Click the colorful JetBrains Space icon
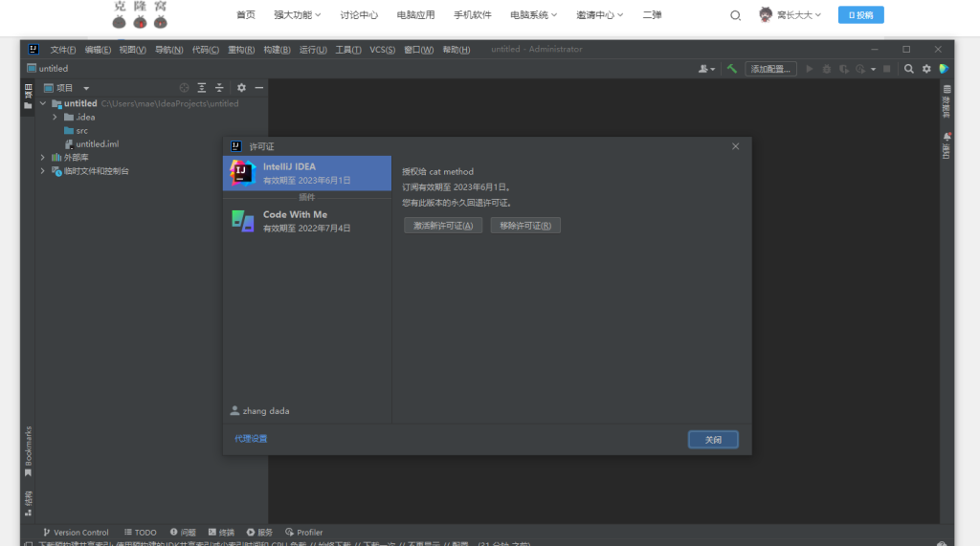The width and height of the screenshot is (980, 546). pos(944,69)
